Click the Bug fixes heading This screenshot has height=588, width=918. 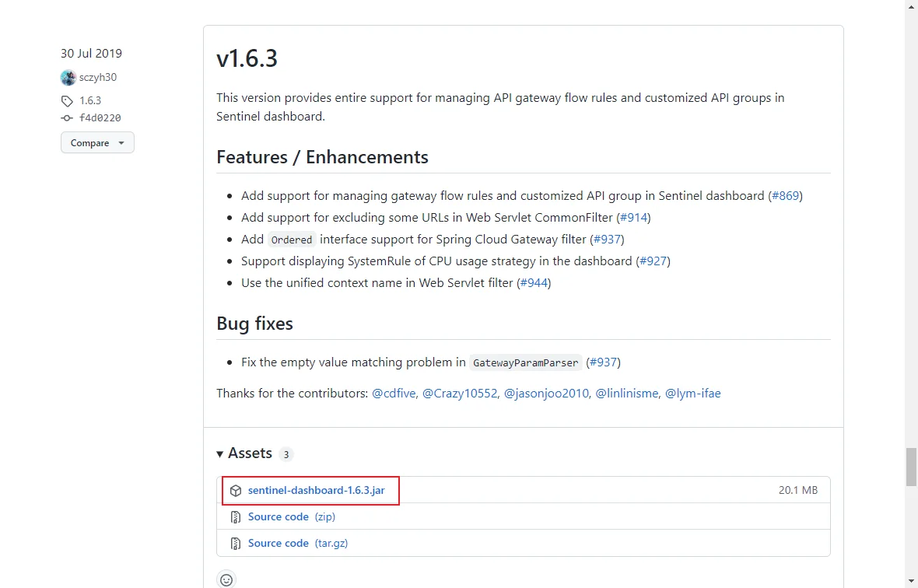tap(254, 324)
